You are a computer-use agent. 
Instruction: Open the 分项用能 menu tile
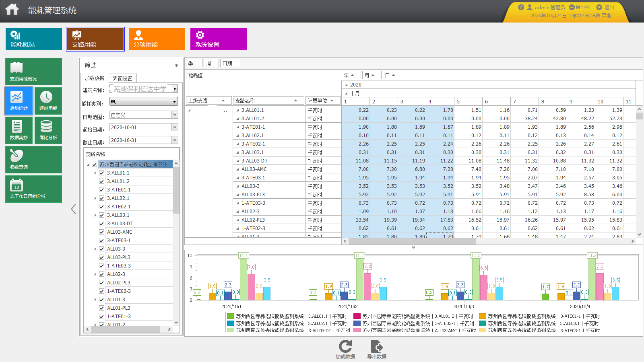coord(157,39)
